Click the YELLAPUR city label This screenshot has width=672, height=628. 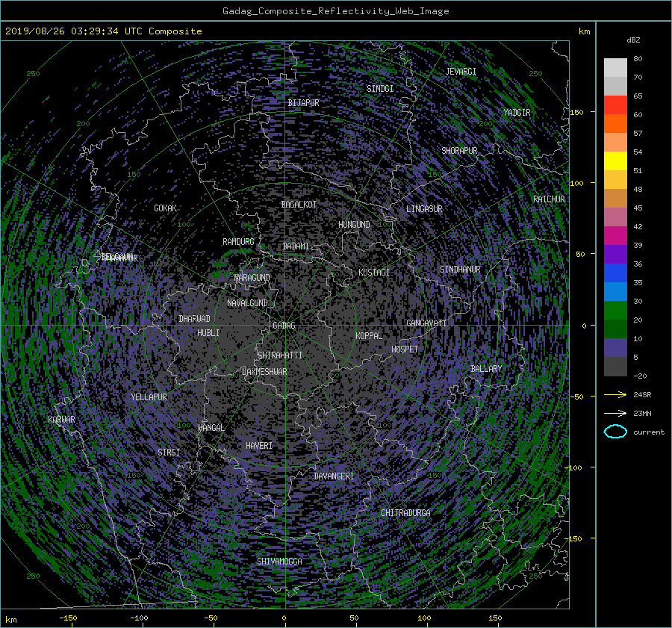(149, 397)
